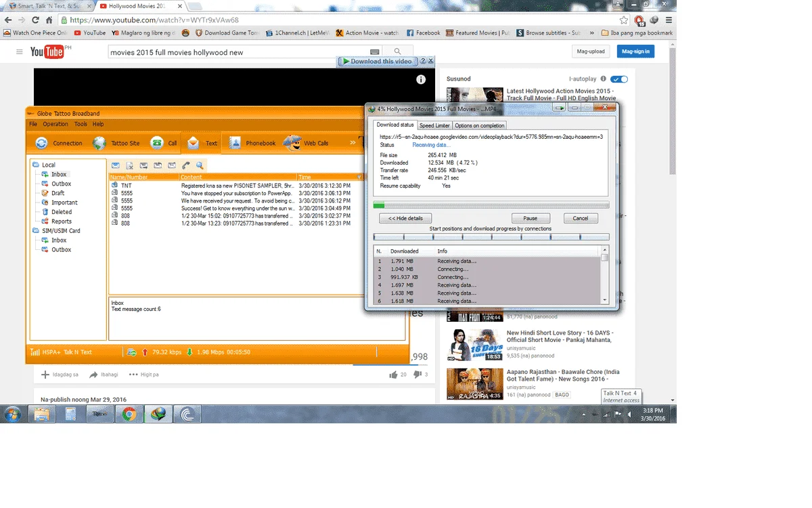Sort messages by Content column

click(238, 177)
